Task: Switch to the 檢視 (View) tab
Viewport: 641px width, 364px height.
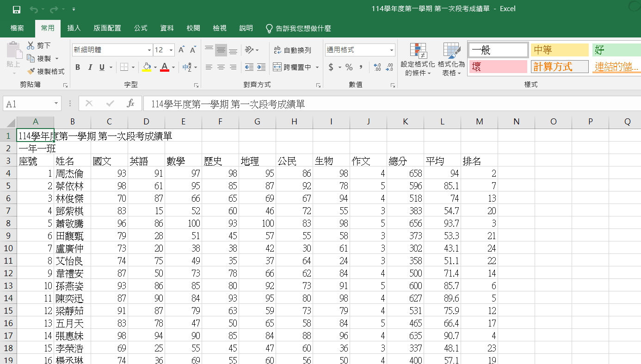Action: pyautogui.click(x=220, y=28)
